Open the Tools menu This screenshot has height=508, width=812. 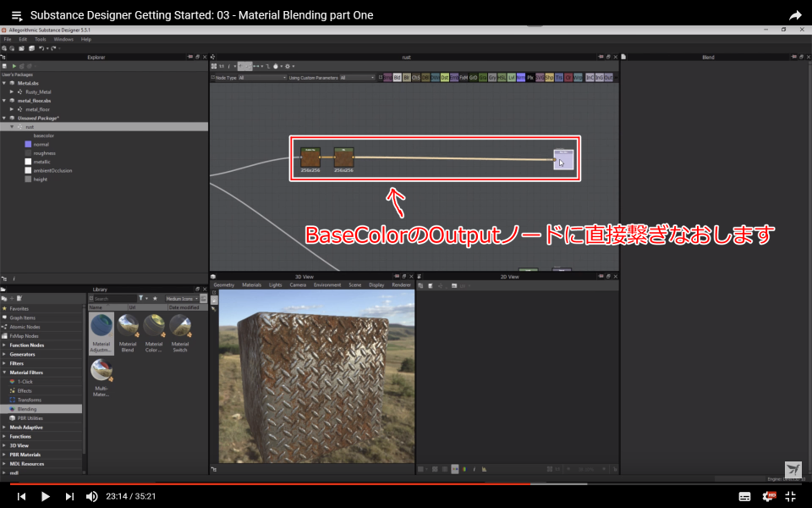coord(41,40)
